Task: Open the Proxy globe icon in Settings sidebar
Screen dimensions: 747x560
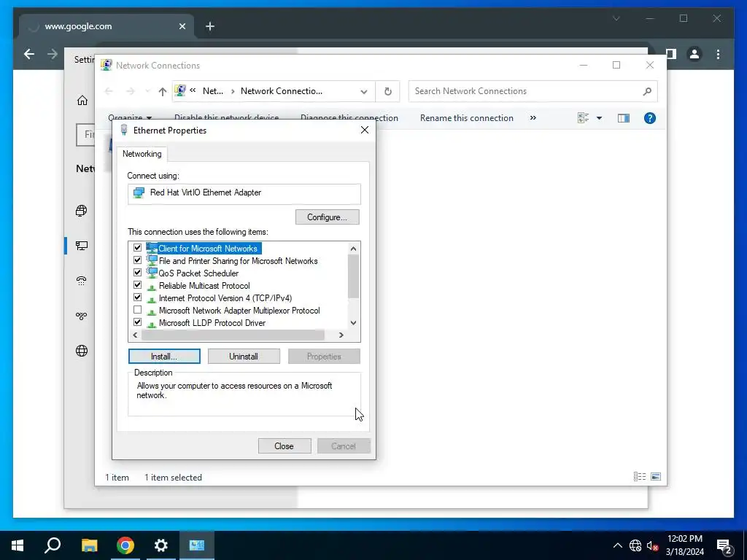Action: 82,351
